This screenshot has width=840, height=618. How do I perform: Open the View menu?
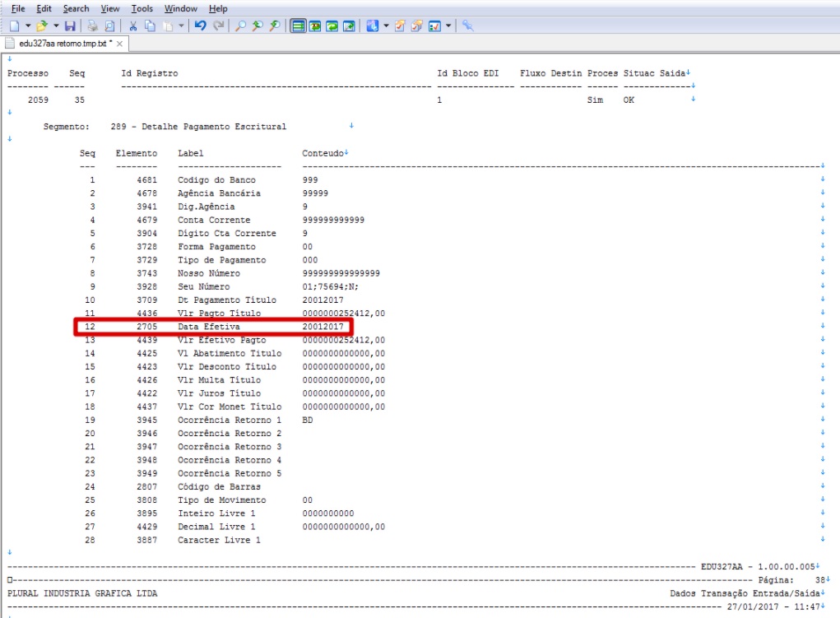pyautogui.click(x=109, y=8)
